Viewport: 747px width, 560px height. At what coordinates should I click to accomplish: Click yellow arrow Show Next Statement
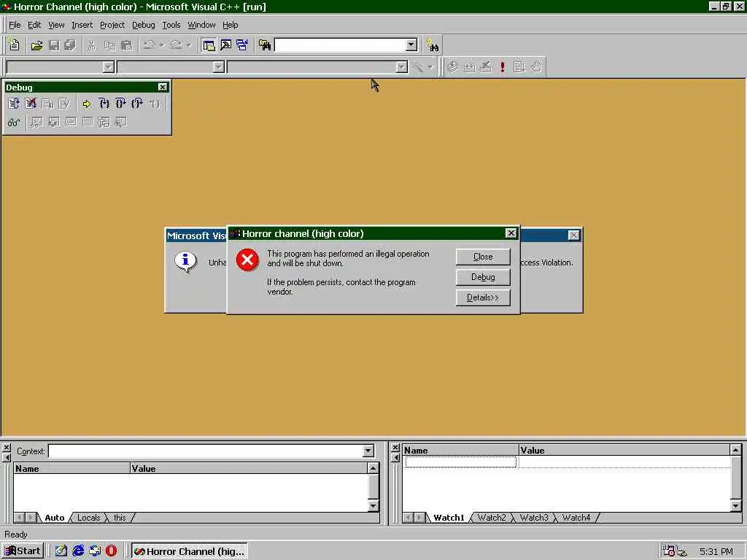pos(86,104)
